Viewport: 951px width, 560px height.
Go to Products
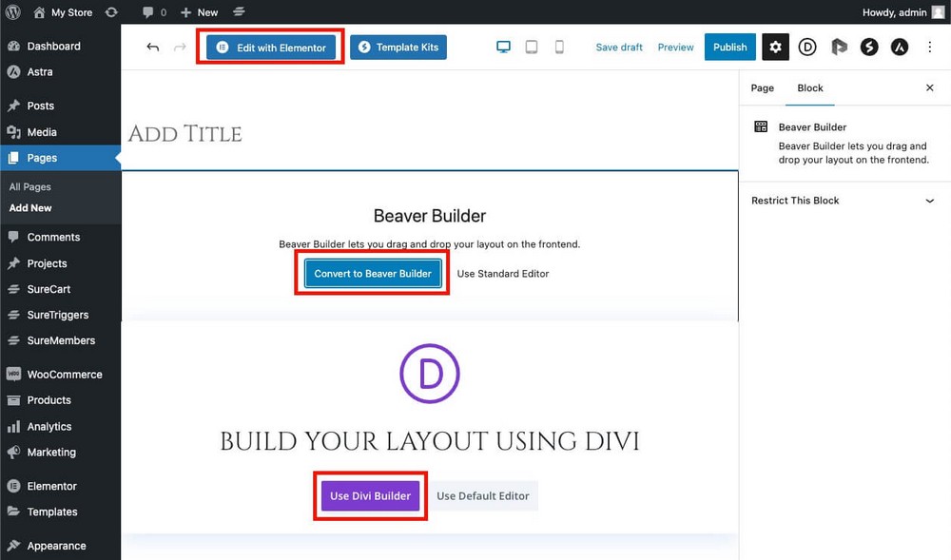(61, 400)
